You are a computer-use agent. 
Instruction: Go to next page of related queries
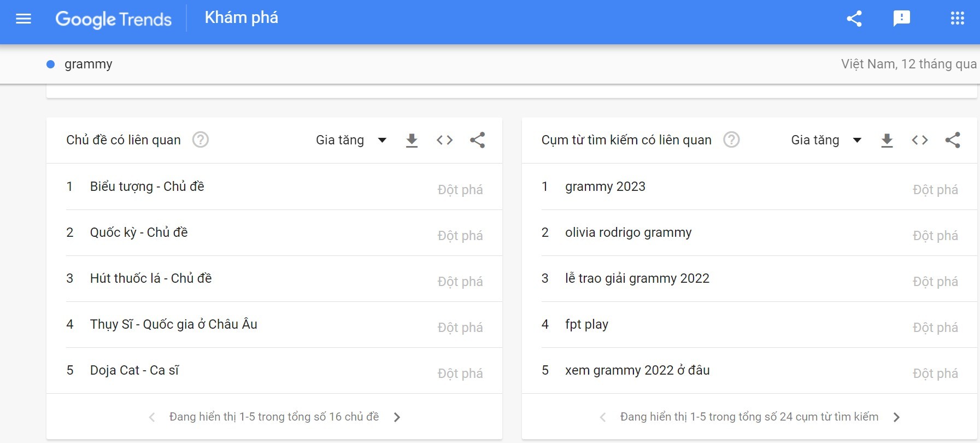pos(896,417)
